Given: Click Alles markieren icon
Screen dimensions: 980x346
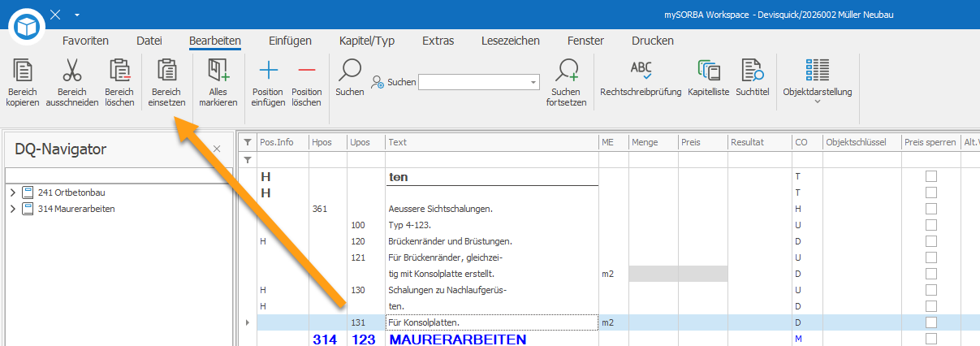Looking at the screenshot, I should [x=218, y=70].
